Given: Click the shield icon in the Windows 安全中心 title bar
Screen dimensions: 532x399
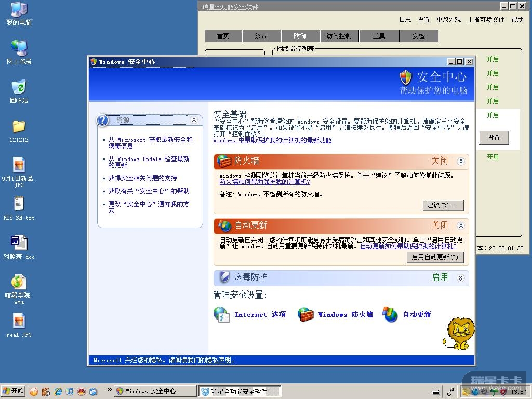Looking at the screenshot, I should point(94,62).
